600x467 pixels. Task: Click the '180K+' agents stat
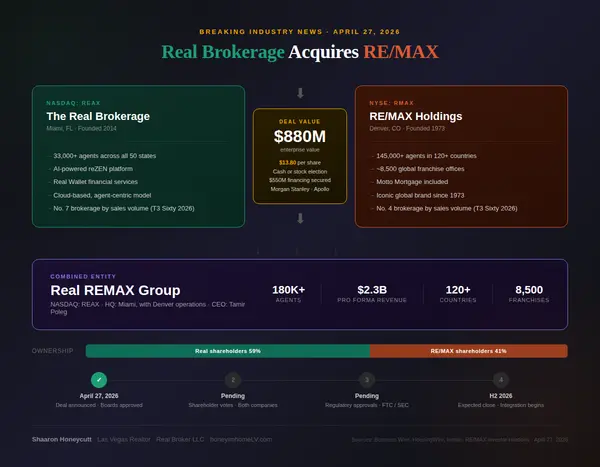click(289, 290)
